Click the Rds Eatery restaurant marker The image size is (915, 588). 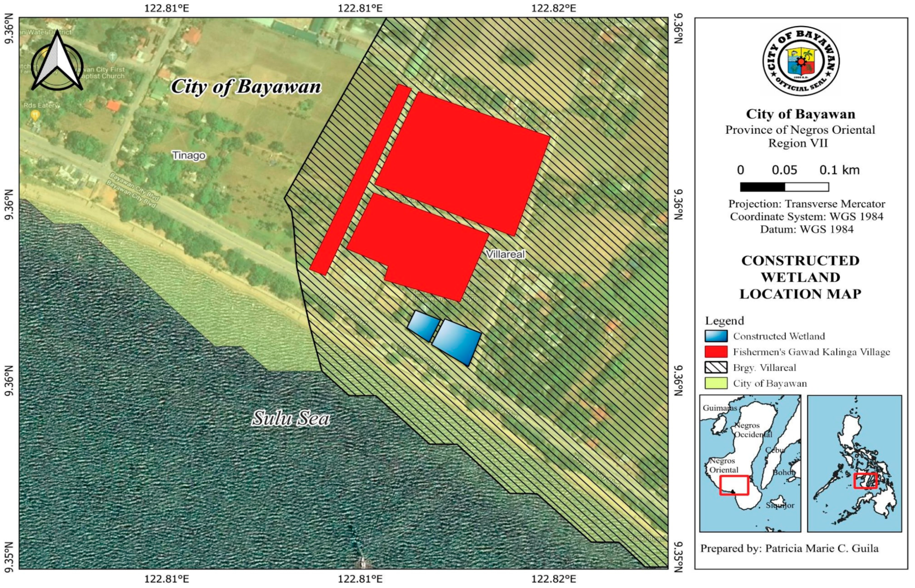point(35,114)
